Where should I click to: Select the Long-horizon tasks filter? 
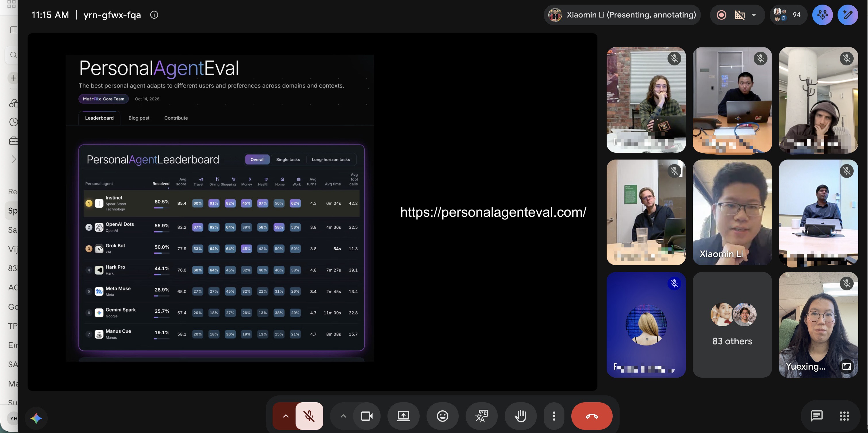(331, 160)
